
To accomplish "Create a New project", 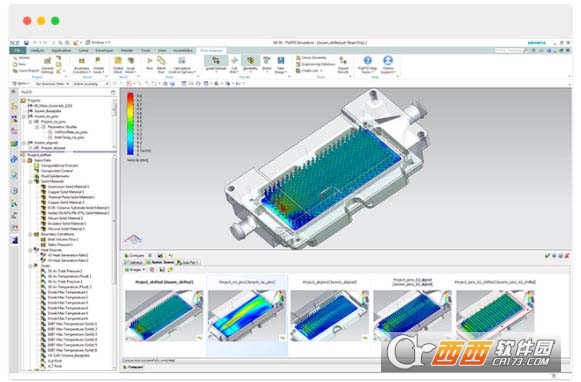I will click(19, 64).
